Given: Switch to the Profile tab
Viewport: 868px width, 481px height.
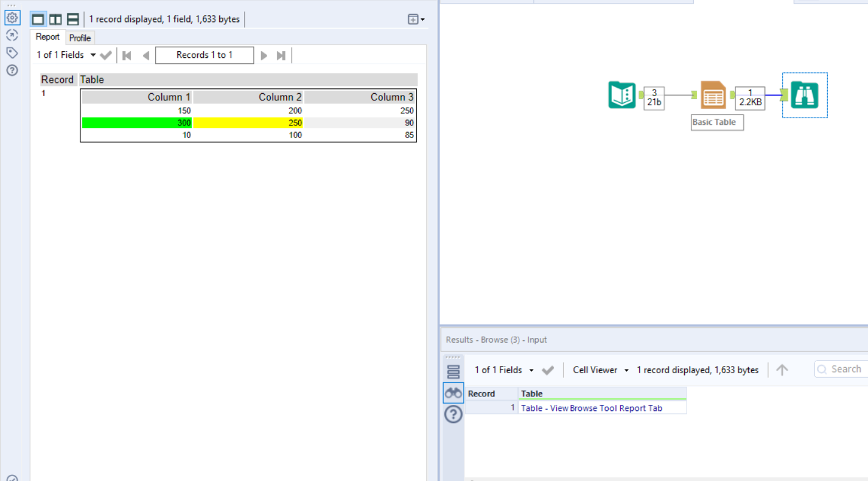Looking at the screenshot, I should [80, 38].
